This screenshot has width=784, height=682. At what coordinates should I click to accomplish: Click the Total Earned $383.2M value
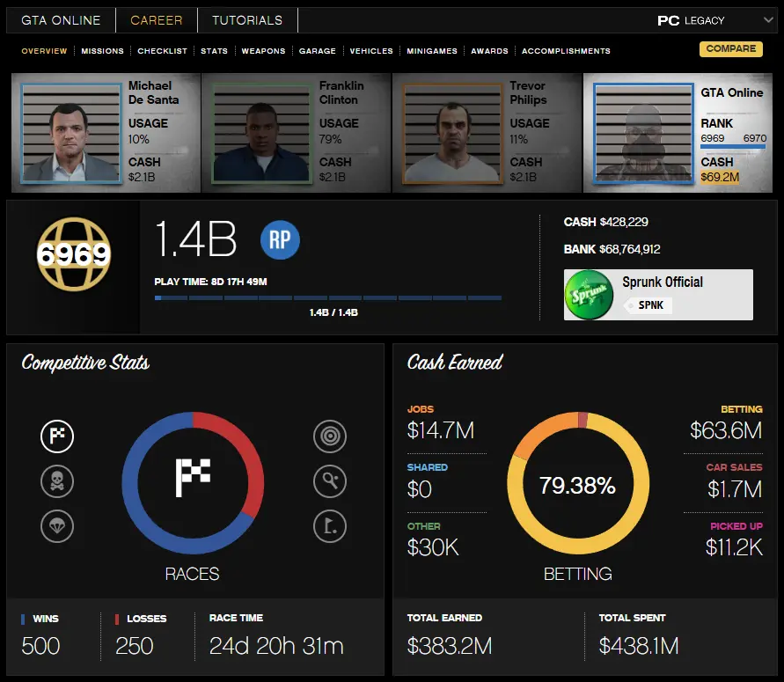450,646
